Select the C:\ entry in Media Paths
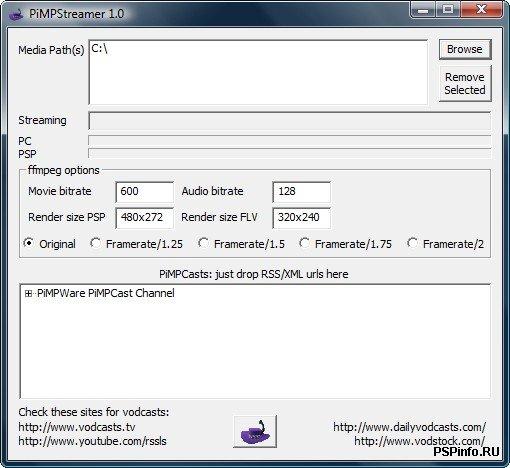The width and height of the screenshot is (510, 468). (x=99, y=49)
